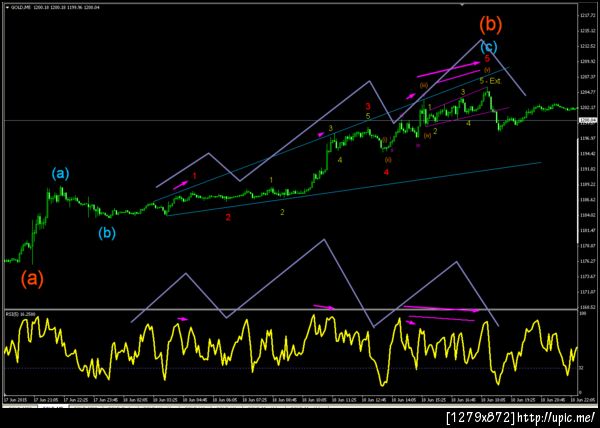Click the 1207.37 price scale value

586,76
